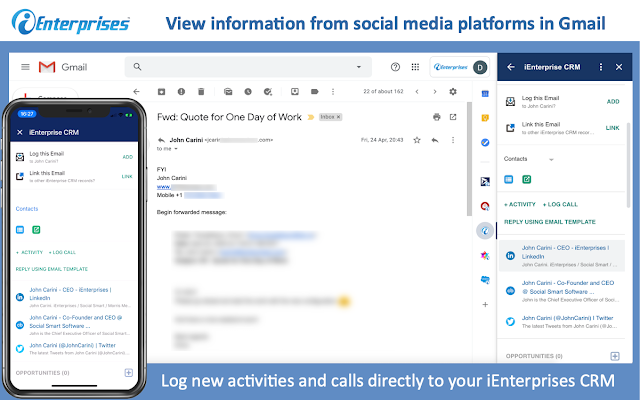This screenshot has height=400, width=640.
Task: Click the email body vertical scrollbar
Action: coord(469,159)
